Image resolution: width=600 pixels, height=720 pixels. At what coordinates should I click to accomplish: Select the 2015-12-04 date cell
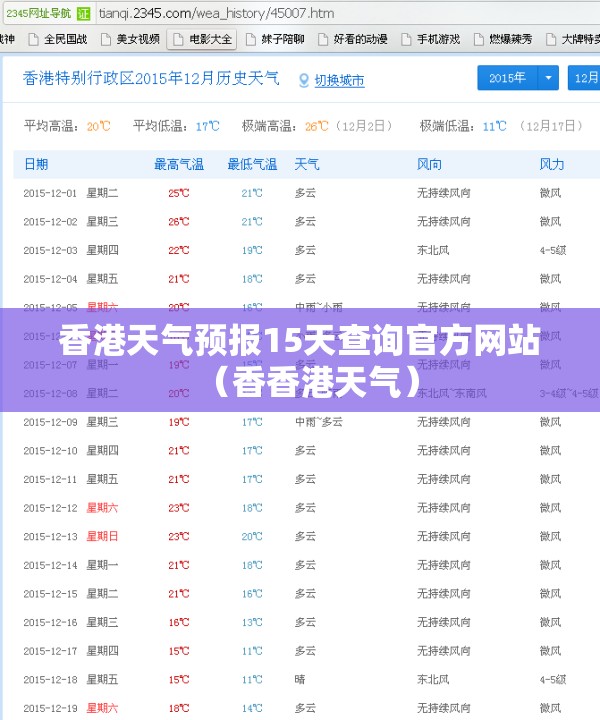click(50, 279)
